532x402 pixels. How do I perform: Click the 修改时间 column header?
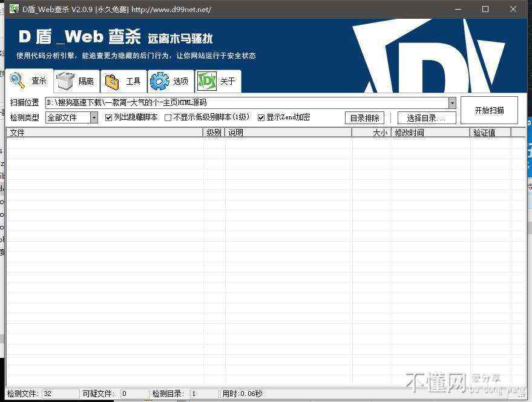tap(430, 133)
